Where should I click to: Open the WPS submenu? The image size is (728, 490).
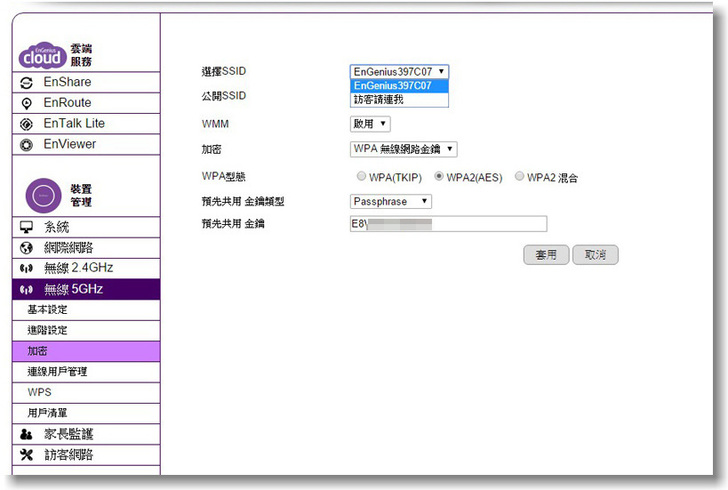click(x=86, y=392)
